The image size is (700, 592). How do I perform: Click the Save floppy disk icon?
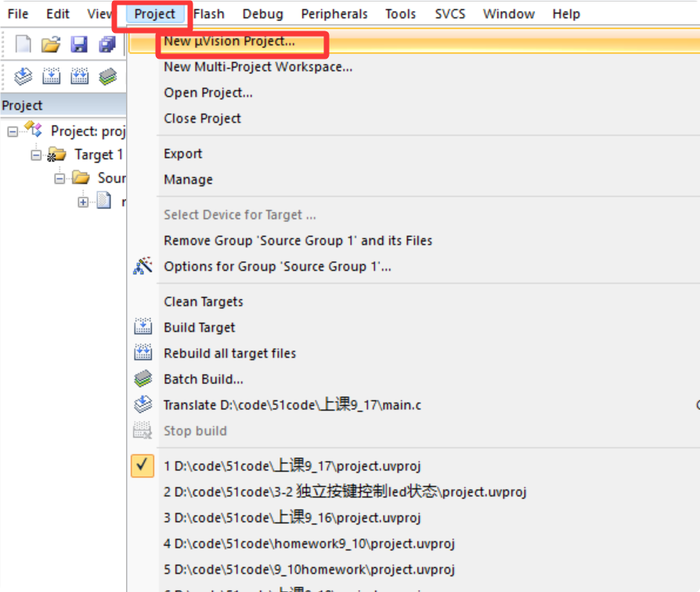79,44
